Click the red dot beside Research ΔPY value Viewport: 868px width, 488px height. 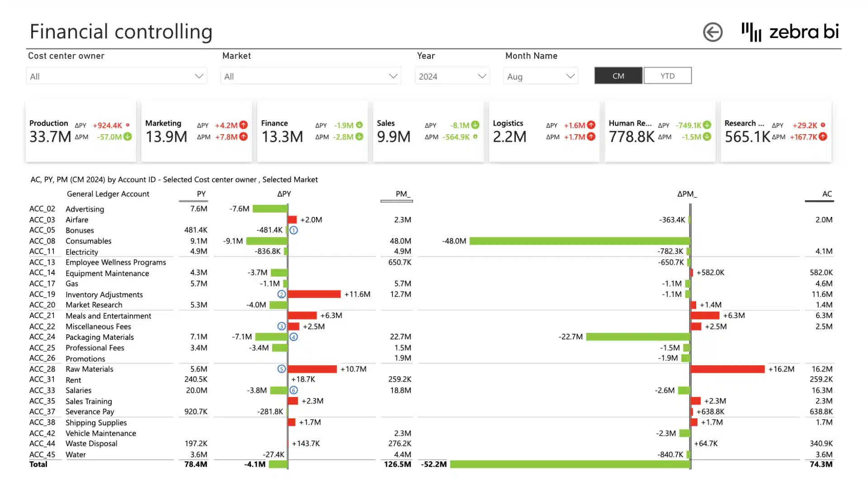(823, 125)
